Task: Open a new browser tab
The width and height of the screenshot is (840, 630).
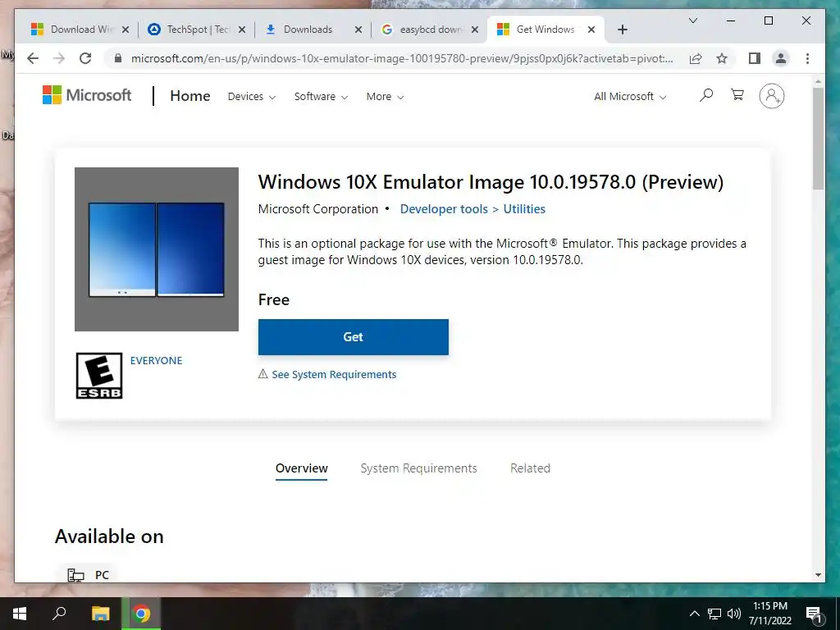Action: [x=622, y=30]
